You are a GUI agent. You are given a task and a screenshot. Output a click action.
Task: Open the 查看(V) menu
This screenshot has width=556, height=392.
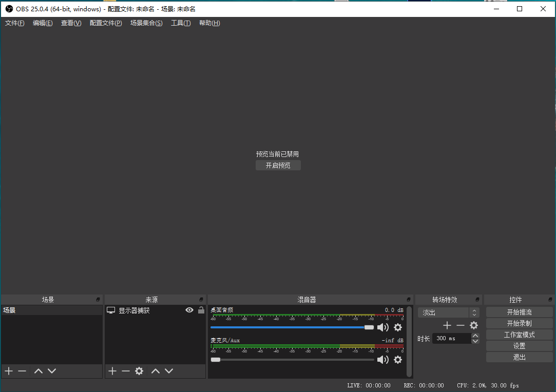pyautogui.click(x=71, y=23)
